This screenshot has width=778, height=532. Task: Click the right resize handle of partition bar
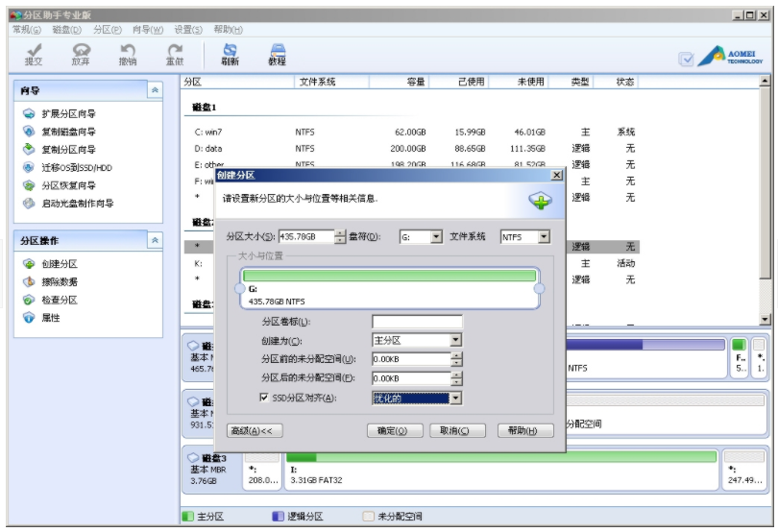[x=540, y=289]
